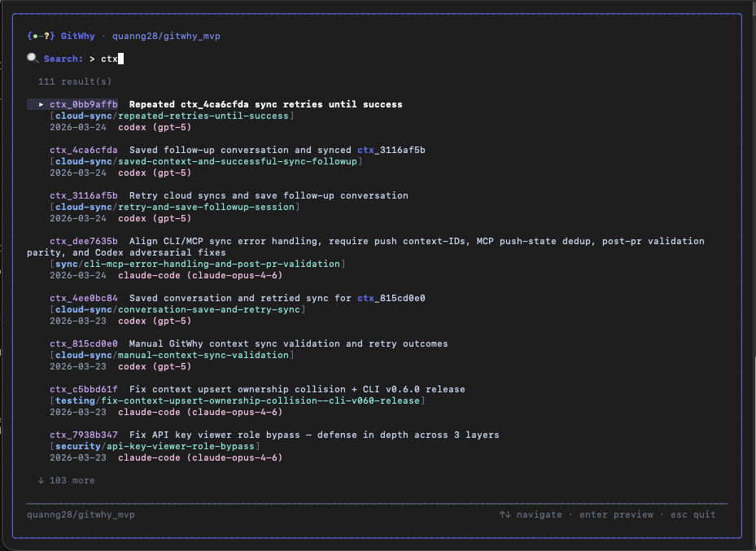Click path testing/fix-context-upsert-ownership-collision--cli-v060-release
The image size is (756, 551).
click(237, 400)
